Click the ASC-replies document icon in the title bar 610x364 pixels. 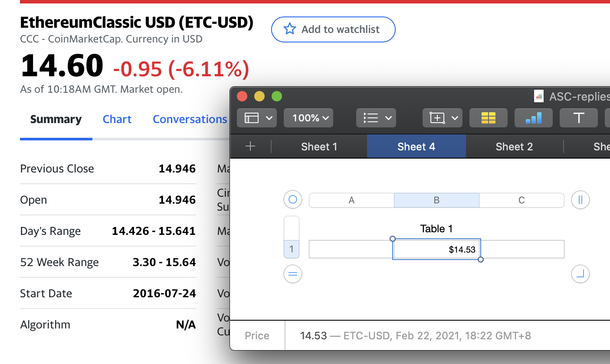pyautogui.click(x=539, y=96)
